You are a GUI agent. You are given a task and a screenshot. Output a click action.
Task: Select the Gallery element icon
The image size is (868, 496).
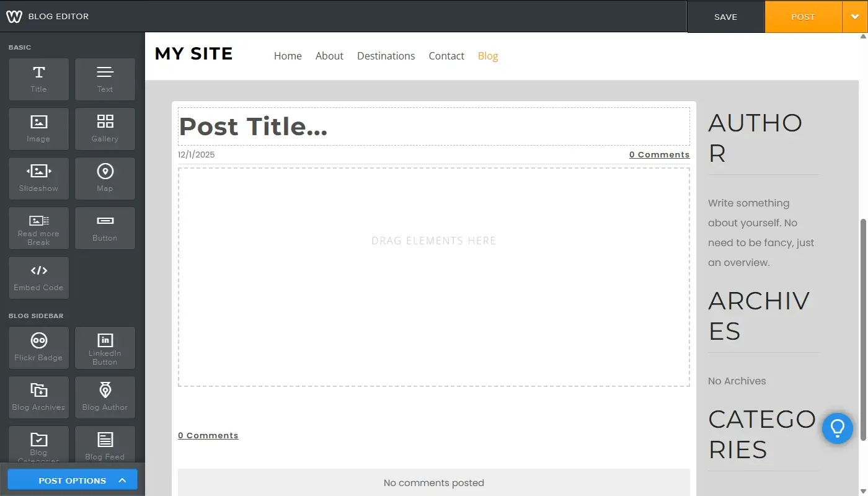click(x=105, y=128)
